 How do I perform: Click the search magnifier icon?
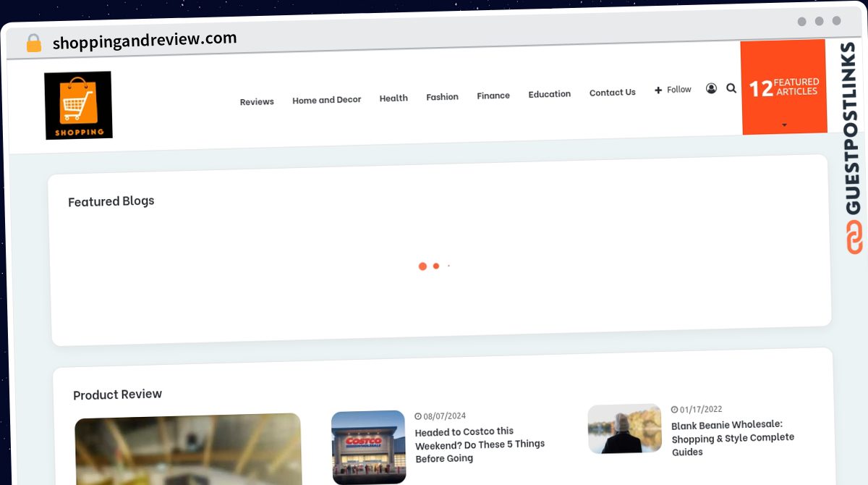pyautogui.click(x=731, y=88)
